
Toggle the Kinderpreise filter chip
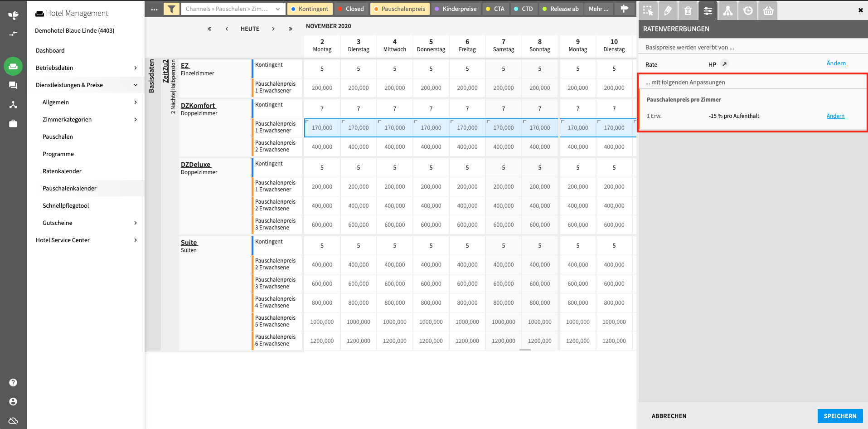point(456,9)
